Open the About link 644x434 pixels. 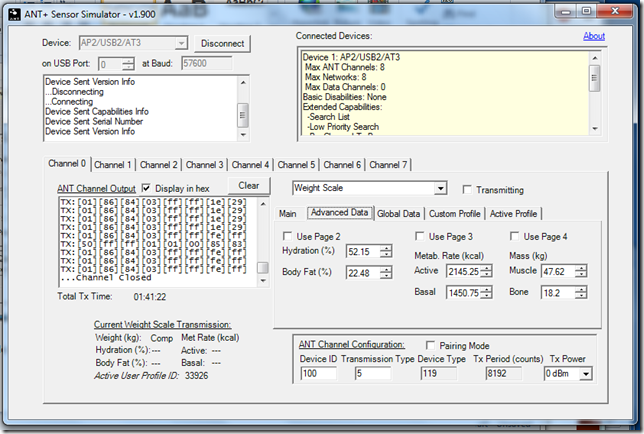pyautogui.click(x=594, y=36)
